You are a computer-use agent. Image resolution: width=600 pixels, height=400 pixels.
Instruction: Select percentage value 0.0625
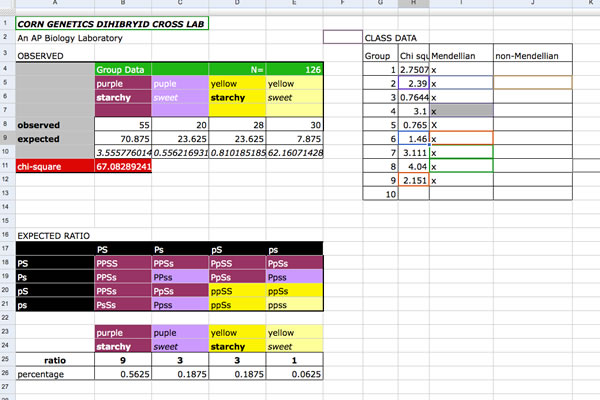294,374
